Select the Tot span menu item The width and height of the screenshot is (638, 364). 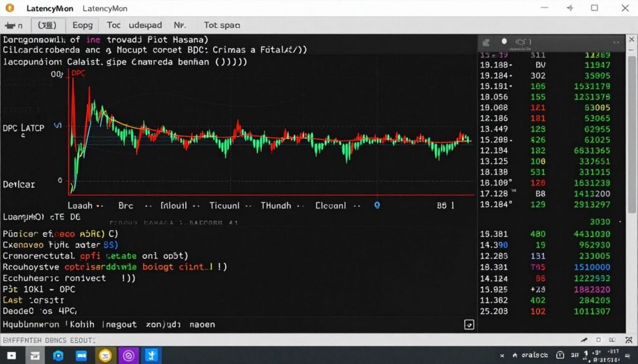221,25
